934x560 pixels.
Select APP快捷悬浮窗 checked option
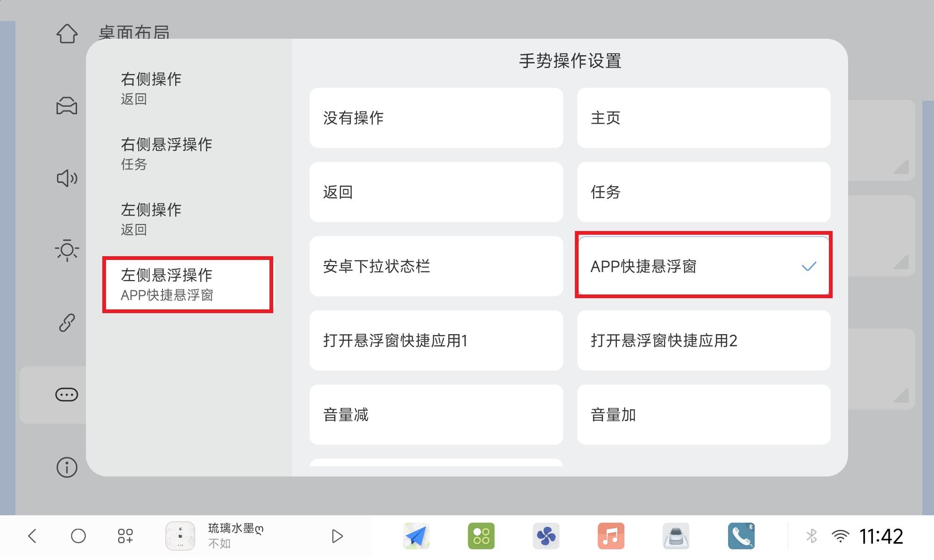click(x=703, y=266)
